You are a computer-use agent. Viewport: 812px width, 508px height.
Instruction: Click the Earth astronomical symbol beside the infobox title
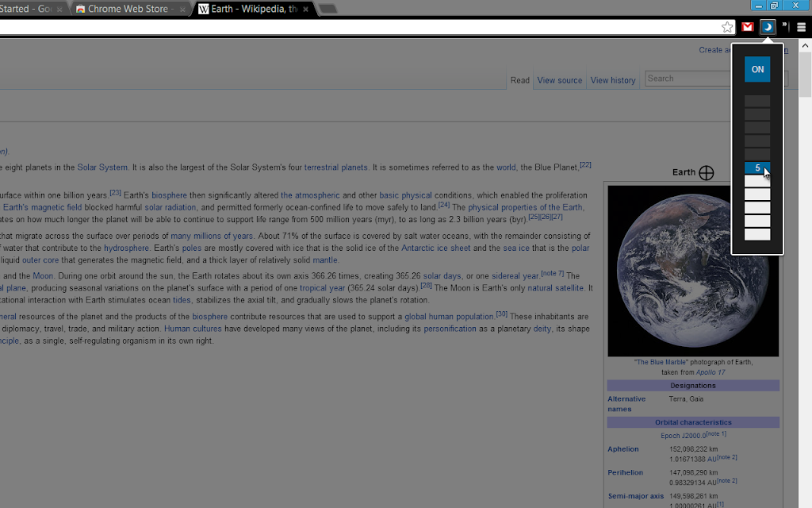(x=707, y=172)
